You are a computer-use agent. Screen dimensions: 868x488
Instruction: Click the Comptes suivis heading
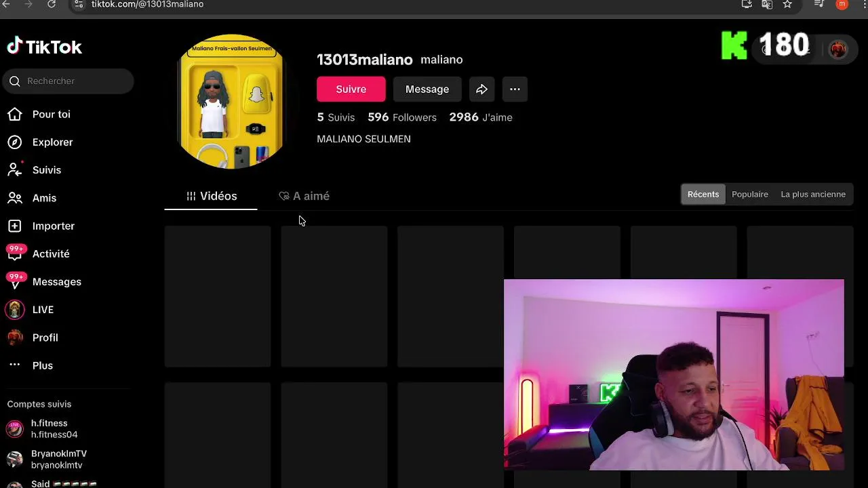pyautogui.click(x=39, y=404)
